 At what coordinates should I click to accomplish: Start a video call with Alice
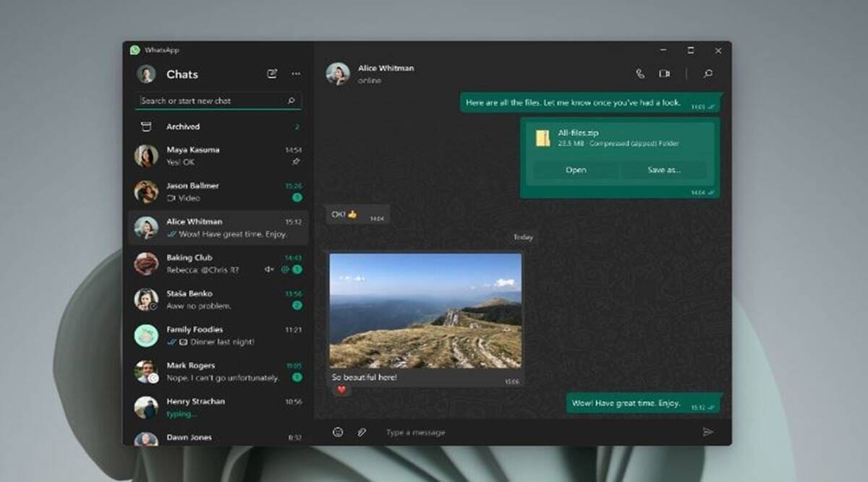(664, 74)
